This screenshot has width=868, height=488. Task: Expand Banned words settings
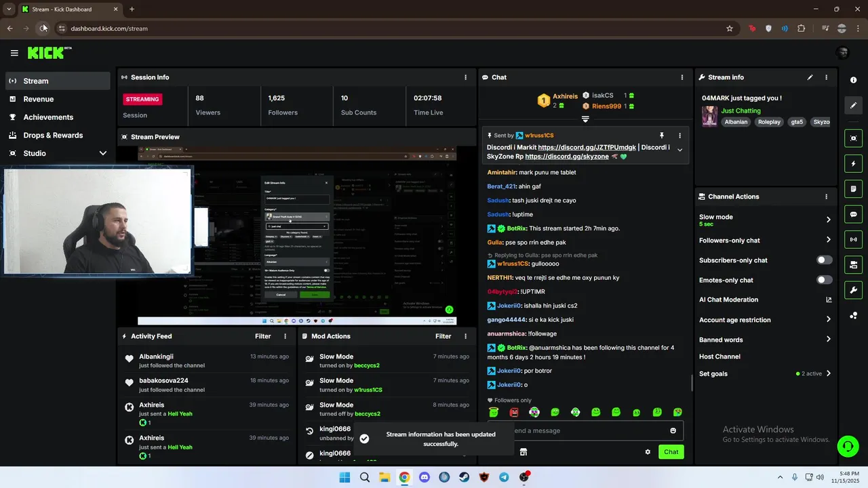tap(829, 340)
